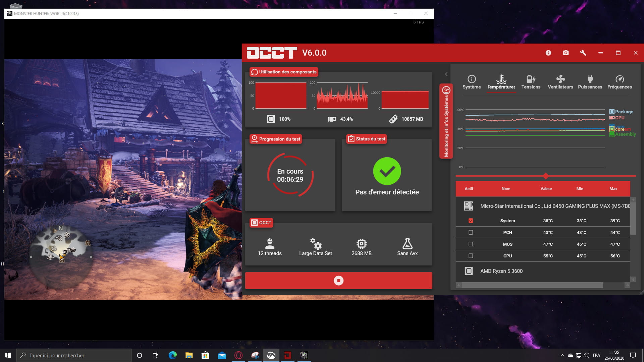
Task: Open Microsoft Store from the taskbar
Action: pyautogui.click(x=205, y=355)
